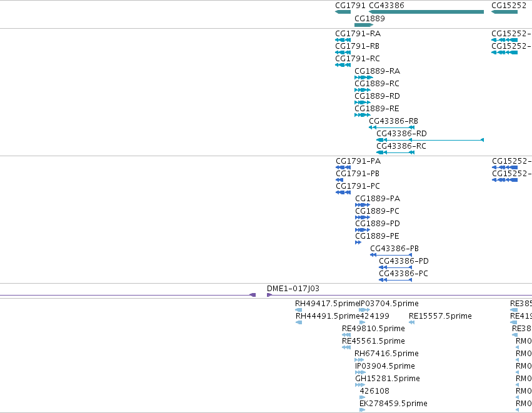Select the CG1889 gene label
The image size is (532, 413).
pos(369,19)
